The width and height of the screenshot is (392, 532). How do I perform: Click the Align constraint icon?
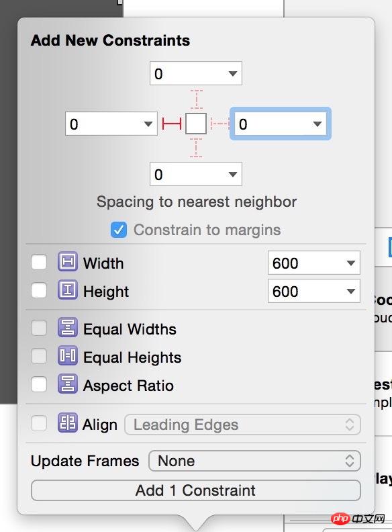(68, 423)
